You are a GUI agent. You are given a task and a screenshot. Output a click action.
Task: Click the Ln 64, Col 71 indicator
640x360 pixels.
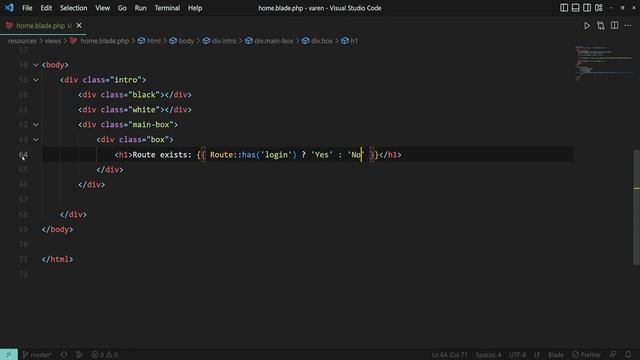click(449, 355)
